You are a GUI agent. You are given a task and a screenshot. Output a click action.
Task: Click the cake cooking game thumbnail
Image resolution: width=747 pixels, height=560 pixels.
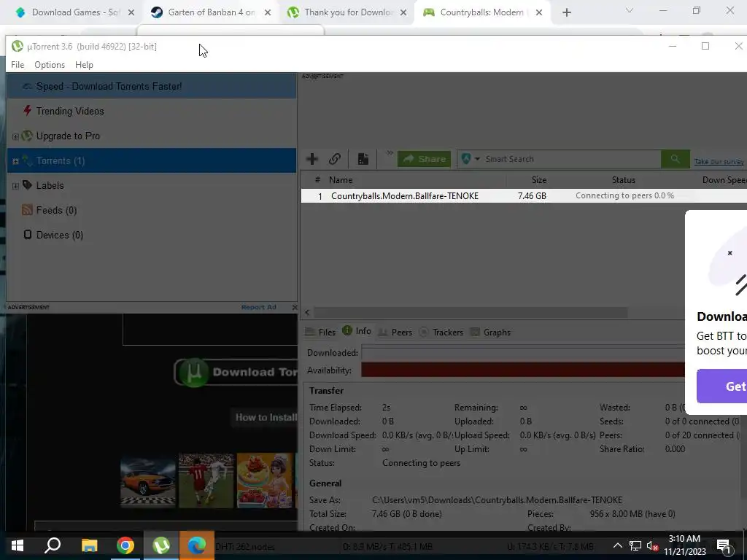pos(265,480)
